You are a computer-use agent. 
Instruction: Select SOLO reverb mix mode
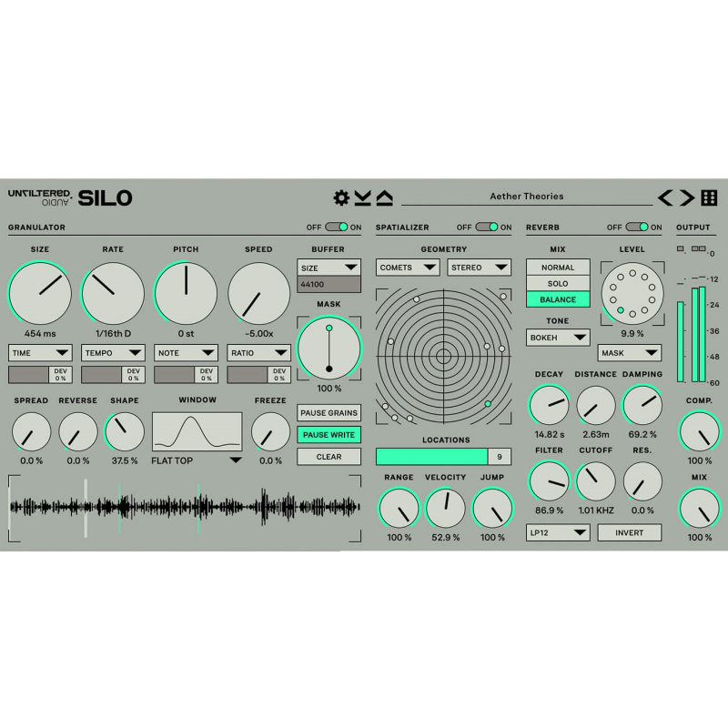point(558,284)
